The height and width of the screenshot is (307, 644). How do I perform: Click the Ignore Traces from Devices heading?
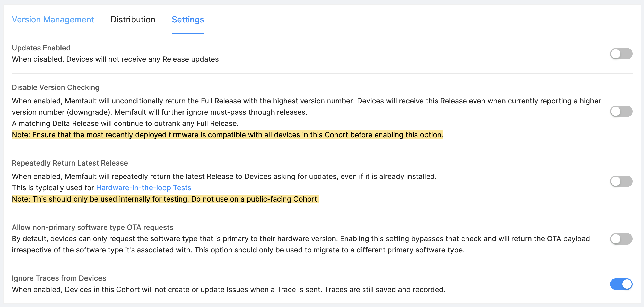click(x=59, y=278)
